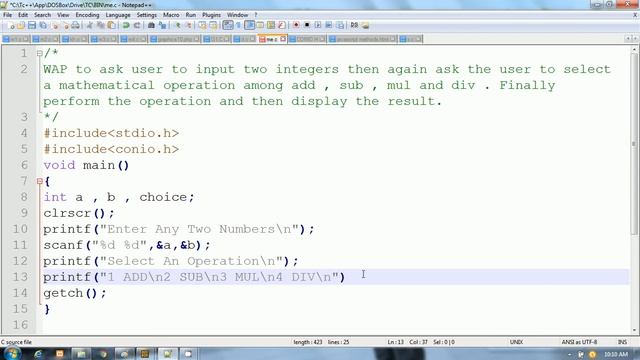Click the Close All toolbar icon
Image resolution: width=640 pixels, height=360 pixels.
pos(66,25)
